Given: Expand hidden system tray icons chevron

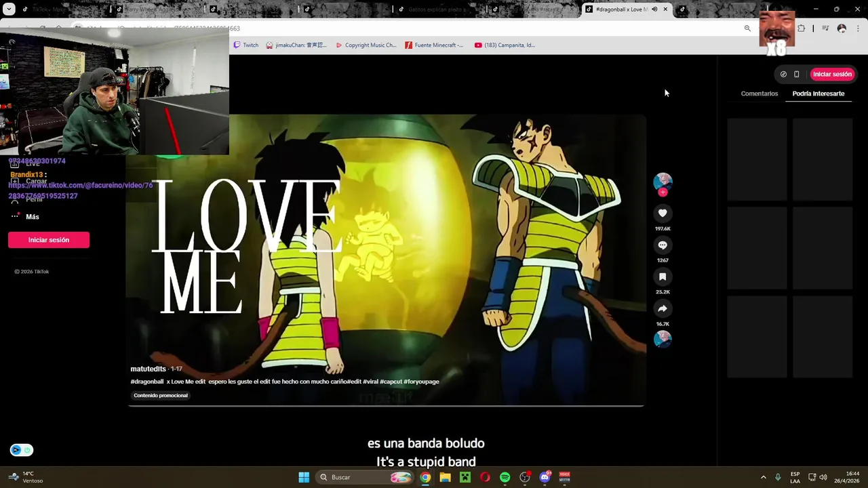Looking at the screenshot, I should (x=763, y=477).
